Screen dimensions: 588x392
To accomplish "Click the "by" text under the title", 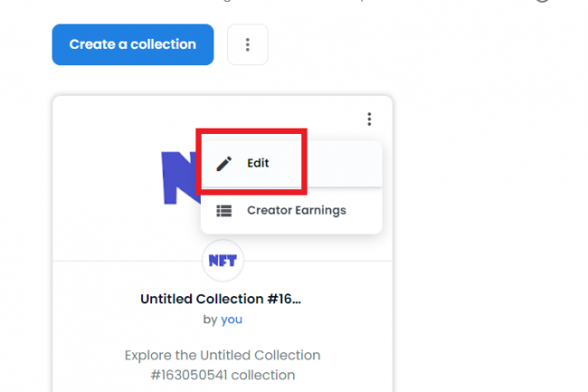I will (210, 320).
